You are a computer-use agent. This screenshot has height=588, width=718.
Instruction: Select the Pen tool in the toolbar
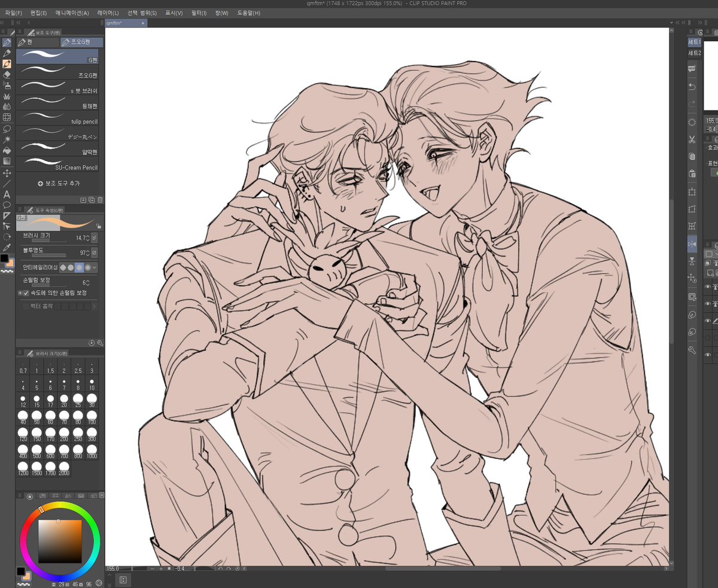[x=7, y=42]
